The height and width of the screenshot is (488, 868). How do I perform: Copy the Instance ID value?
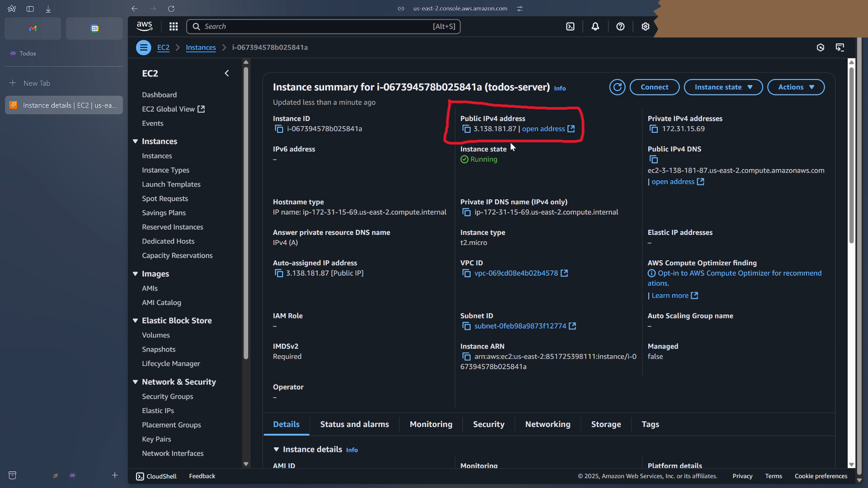point(279,129)
